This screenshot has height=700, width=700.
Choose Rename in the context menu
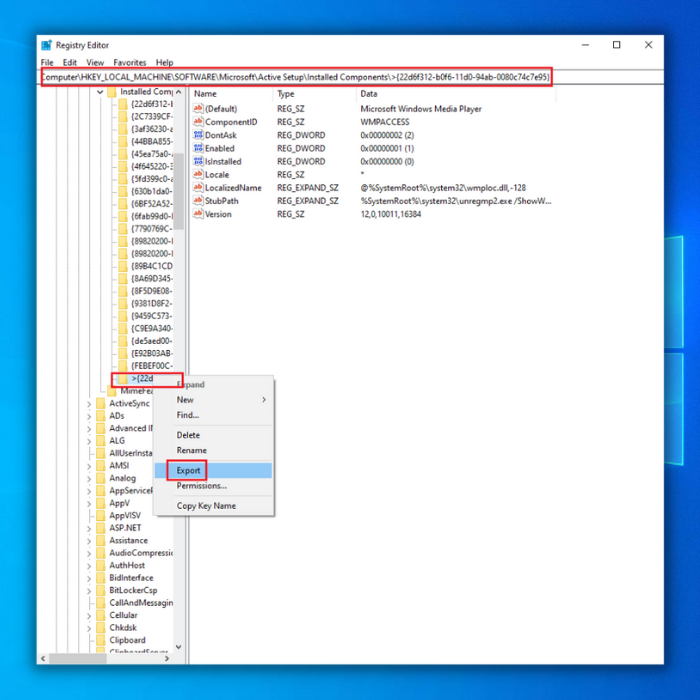213,450
